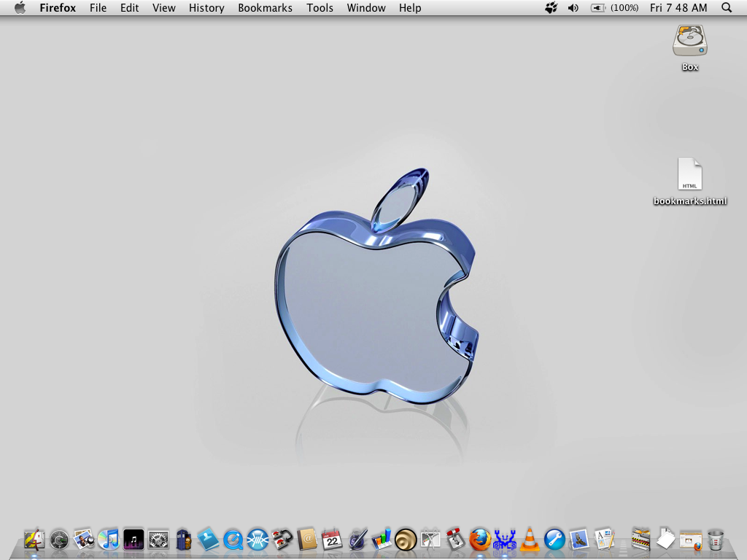Open the blue contact book app in dock
This screenshot has height=560, width=747.
coord(208,540)
